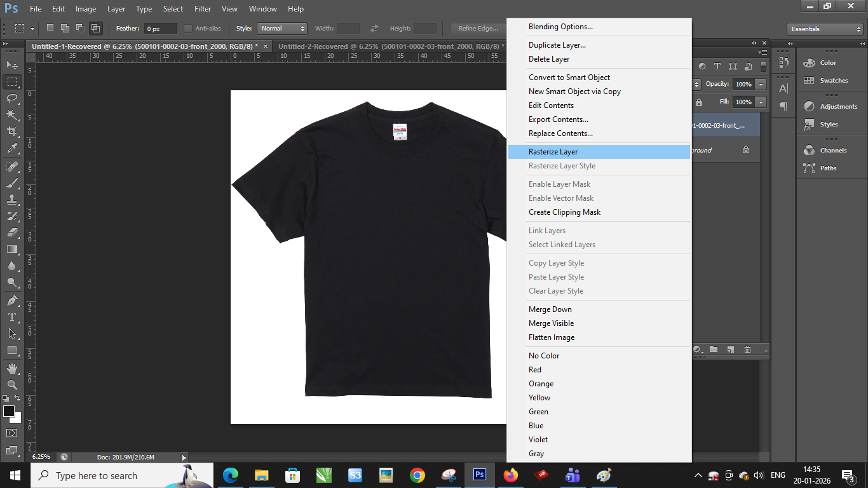Select the Lasso tool
This screenshot has height=488, width=868.
coord(12,98)
